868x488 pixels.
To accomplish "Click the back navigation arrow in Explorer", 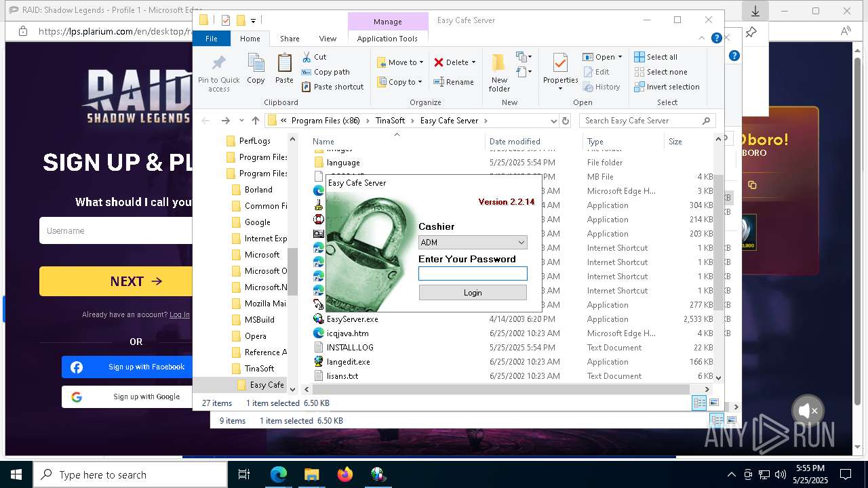I will (x=206, y=121).
